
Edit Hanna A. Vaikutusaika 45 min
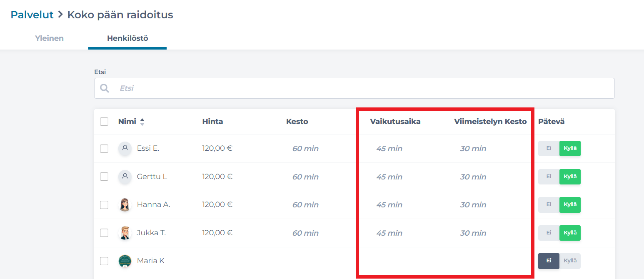click(389, 205)
